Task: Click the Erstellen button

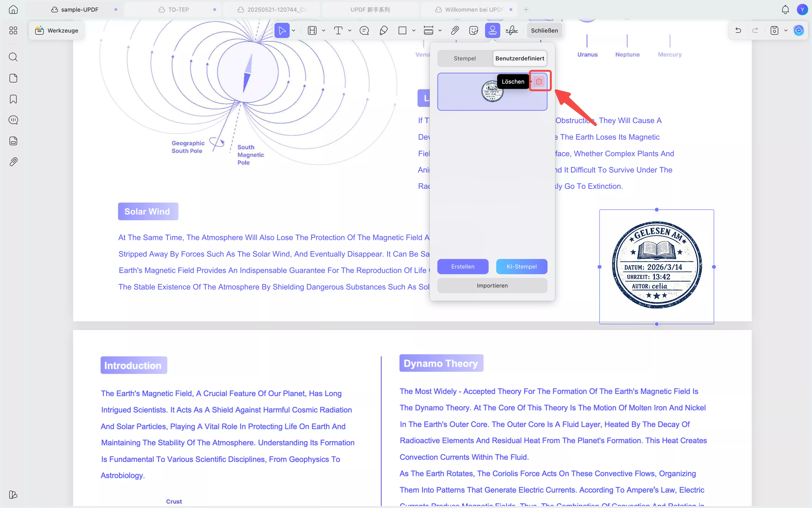Action: click(x=463, y=266)
